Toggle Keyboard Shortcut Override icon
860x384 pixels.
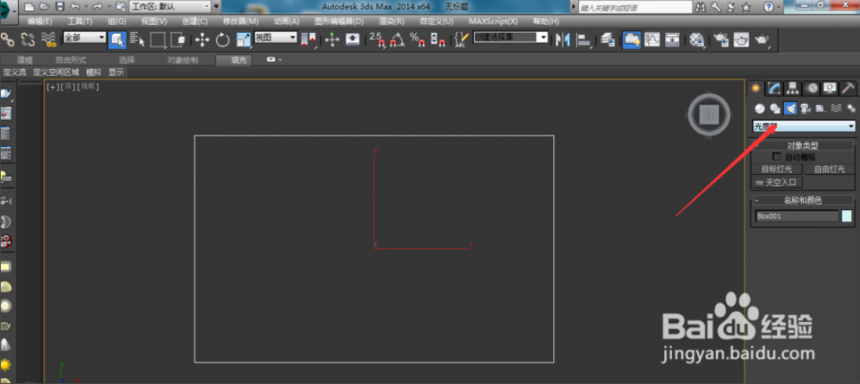point(352,39)
